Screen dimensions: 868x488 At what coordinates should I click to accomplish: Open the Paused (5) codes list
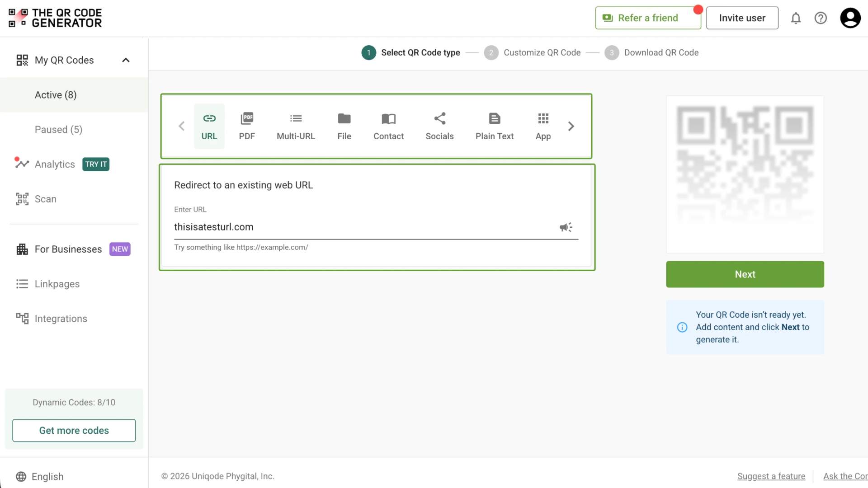(x=74, y=130)
